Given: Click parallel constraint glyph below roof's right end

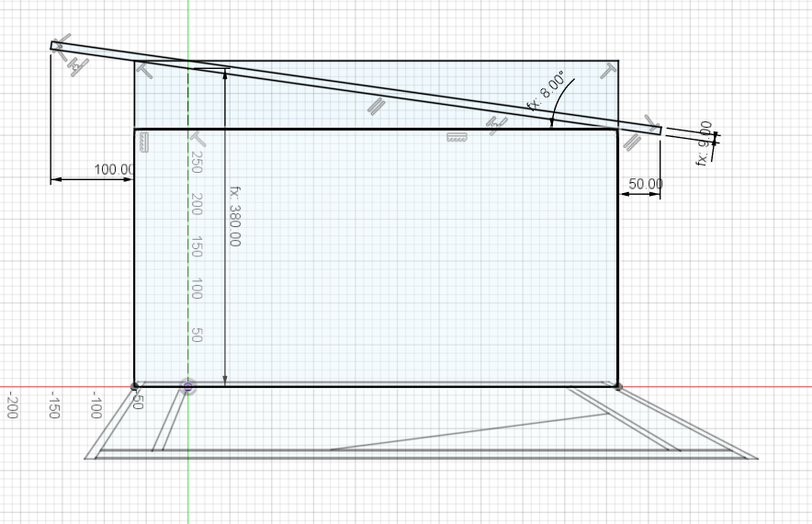Looking at the screenshot, I should coord(631,142).
